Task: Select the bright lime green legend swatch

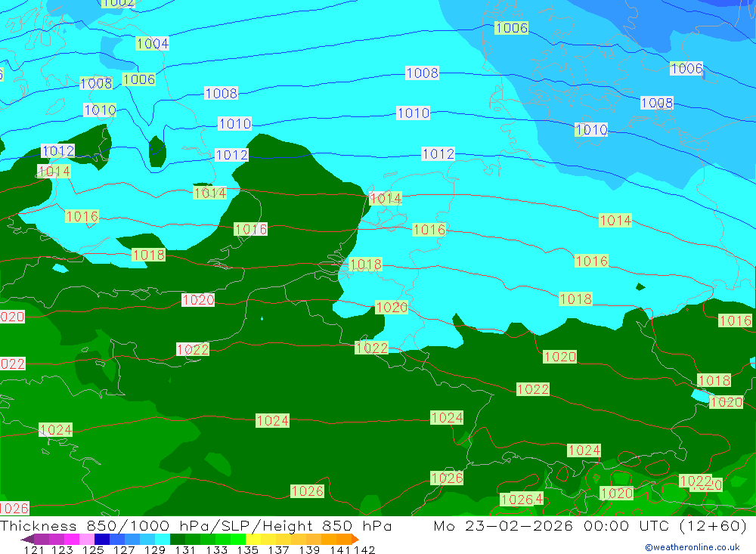Action: pos(238,540)
